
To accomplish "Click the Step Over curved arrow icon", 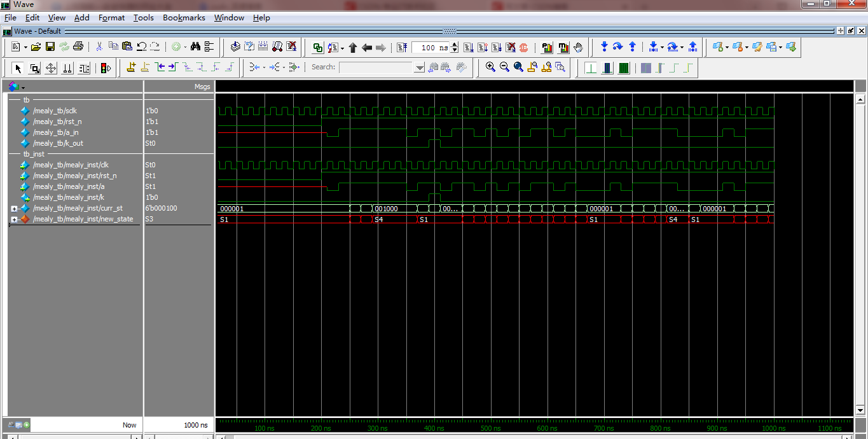I will point(617,47).
